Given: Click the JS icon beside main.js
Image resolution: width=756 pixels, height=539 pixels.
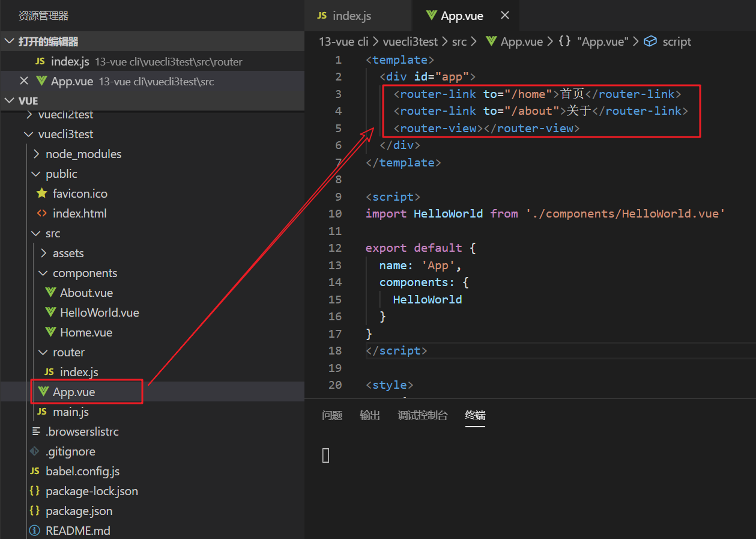Looking at the screenshot, I should (41, 412).
